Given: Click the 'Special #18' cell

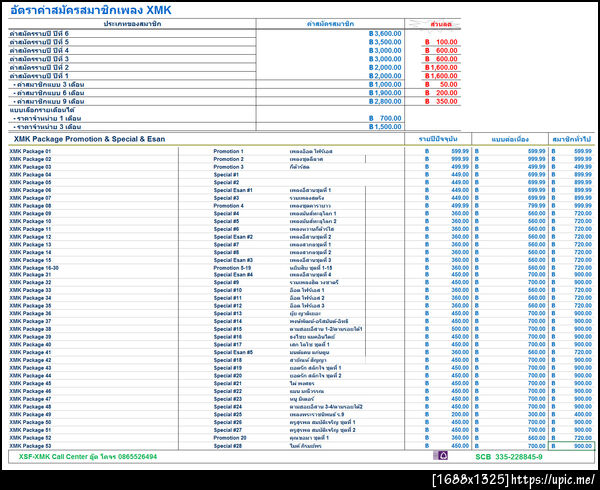Looking at the screenshot, I should pyautogui.click(x=228, y=360).
